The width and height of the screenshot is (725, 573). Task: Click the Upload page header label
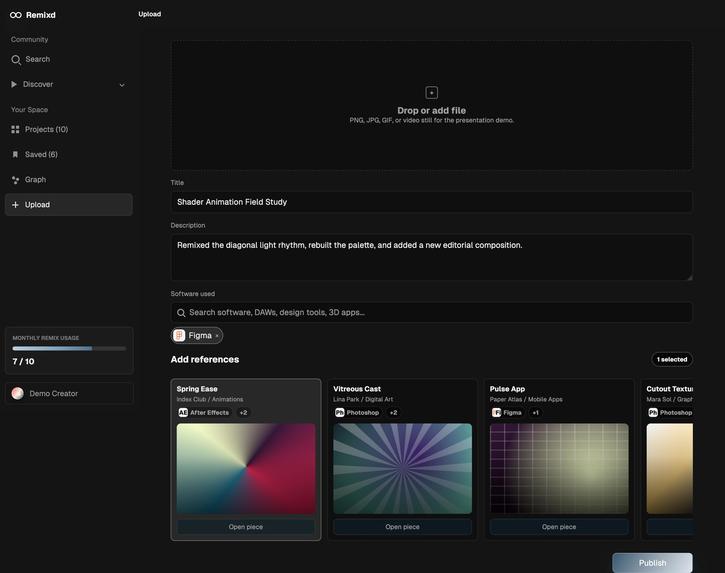(150, 14)
